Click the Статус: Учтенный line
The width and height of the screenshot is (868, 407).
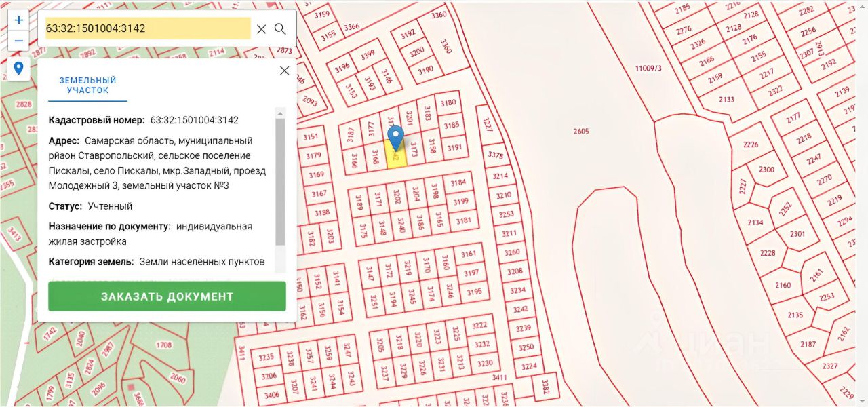(x=91, y=206)
